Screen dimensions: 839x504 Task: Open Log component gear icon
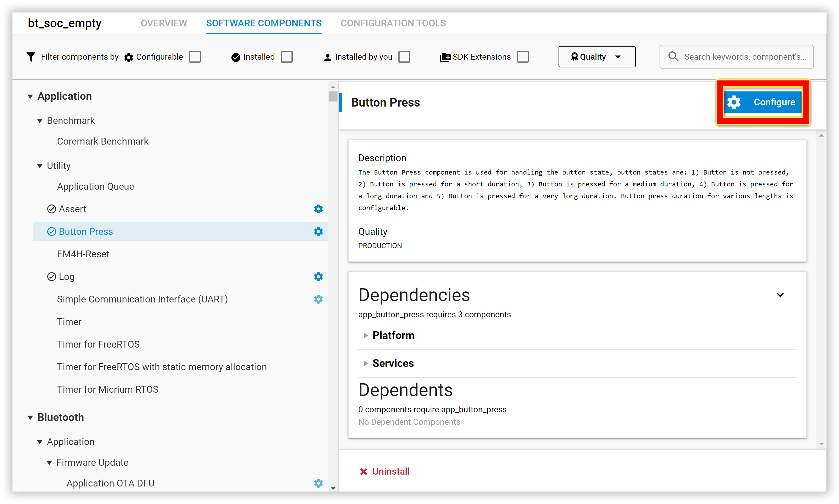318,277
